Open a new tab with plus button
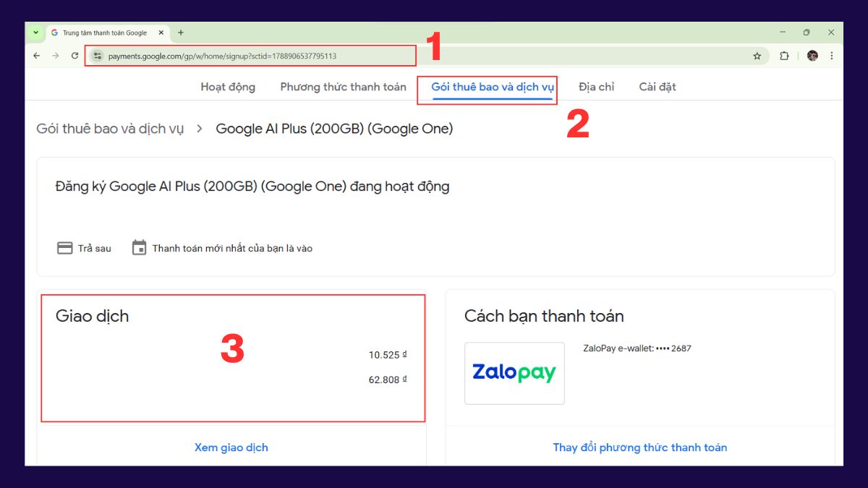 pyautogui.click(x=181, y=33)
